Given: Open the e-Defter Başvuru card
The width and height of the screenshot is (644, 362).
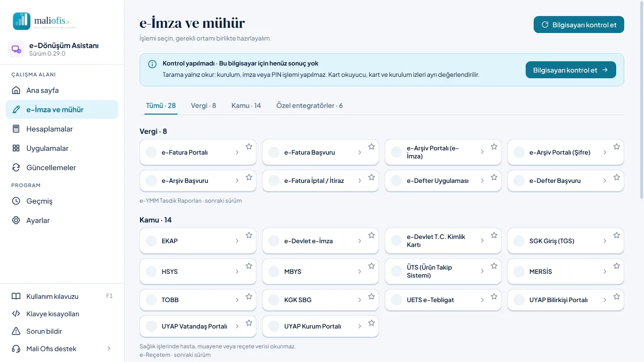Looking at the screenshot, I should pyautogui.click(x=566, y=181).
